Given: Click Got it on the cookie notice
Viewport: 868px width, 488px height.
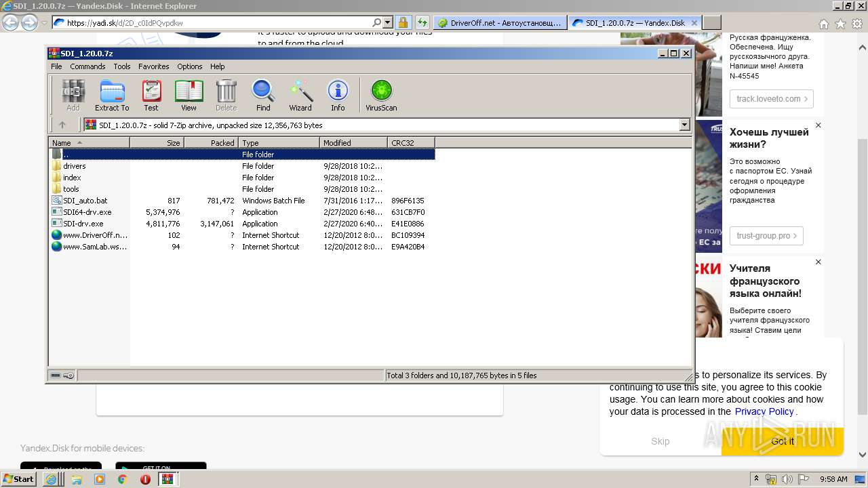Looking at the screenshot, I should point(782,441).
